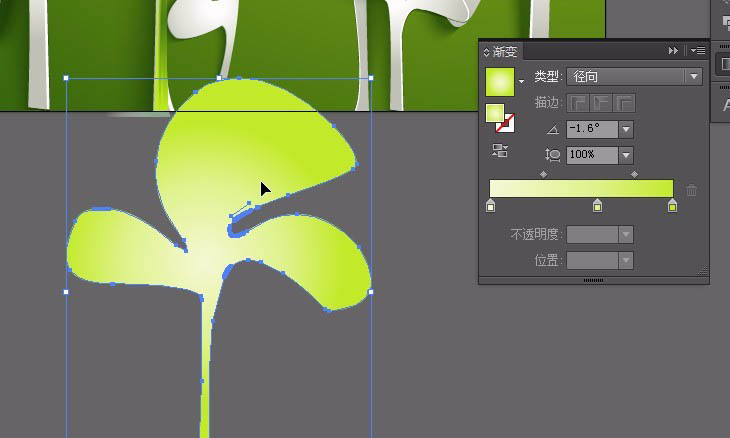The image size is (730, 438).
Task: Click the top-right bounding box handle
Action: [x=371, y=78]
